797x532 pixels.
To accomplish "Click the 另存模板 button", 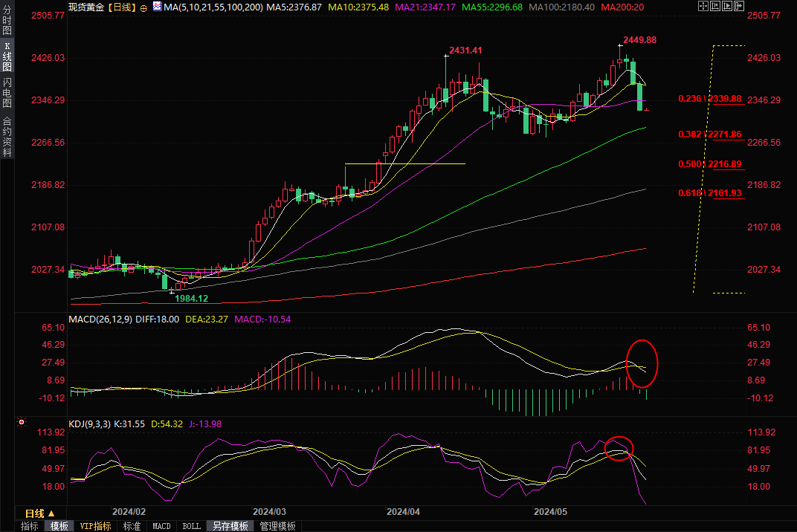I will pyautogui.click(x=230, y=526).
